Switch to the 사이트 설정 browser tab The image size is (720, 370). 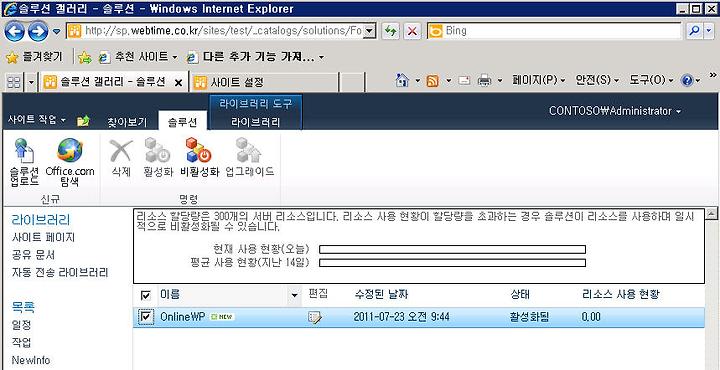click(x=264, y=83)
